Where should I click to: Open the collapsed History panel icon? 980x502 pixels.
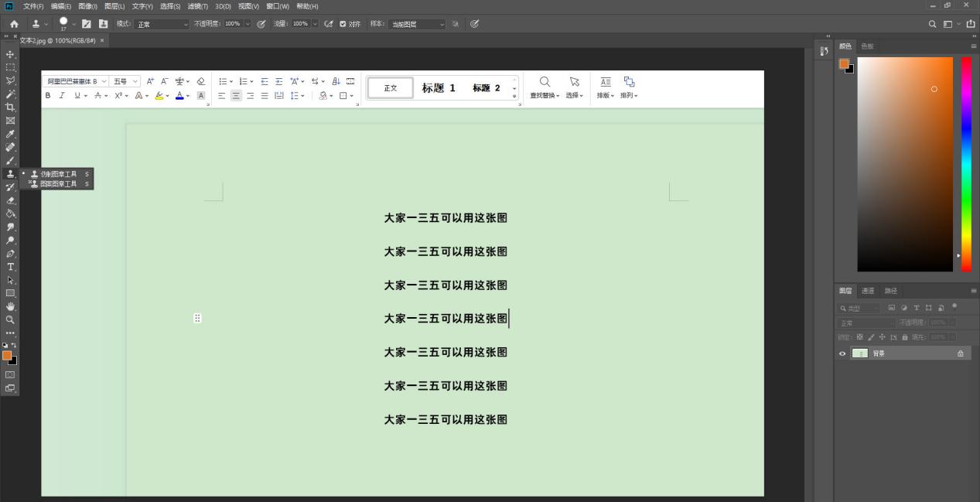[x=825, y=51]
